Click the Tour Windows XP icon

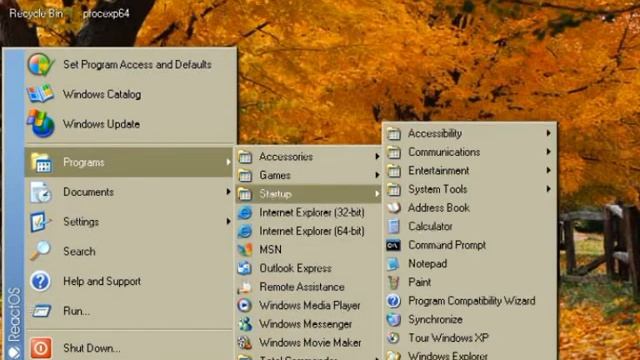click(x=393, y=338)
